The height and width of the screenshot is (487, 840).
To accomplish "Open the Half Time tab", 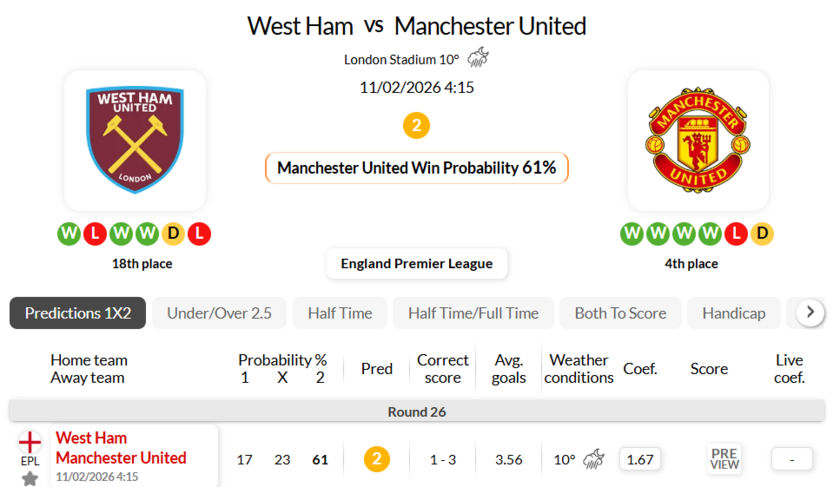I will click(340, 313).
